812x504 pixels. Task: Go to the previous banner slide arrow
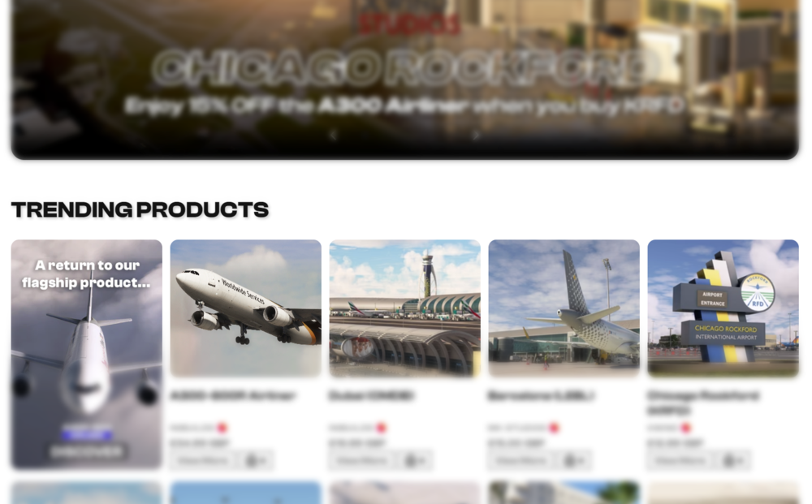click(333, 136)
